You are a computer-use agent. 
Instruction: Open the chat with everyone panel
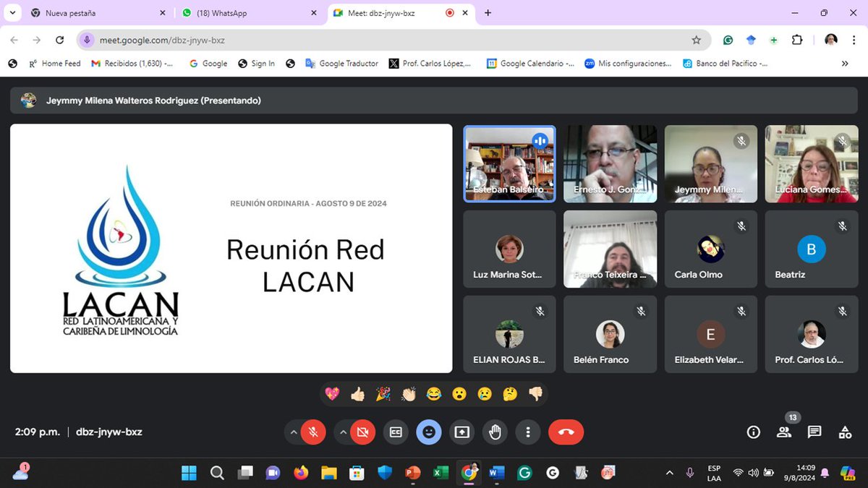[814, 432]
